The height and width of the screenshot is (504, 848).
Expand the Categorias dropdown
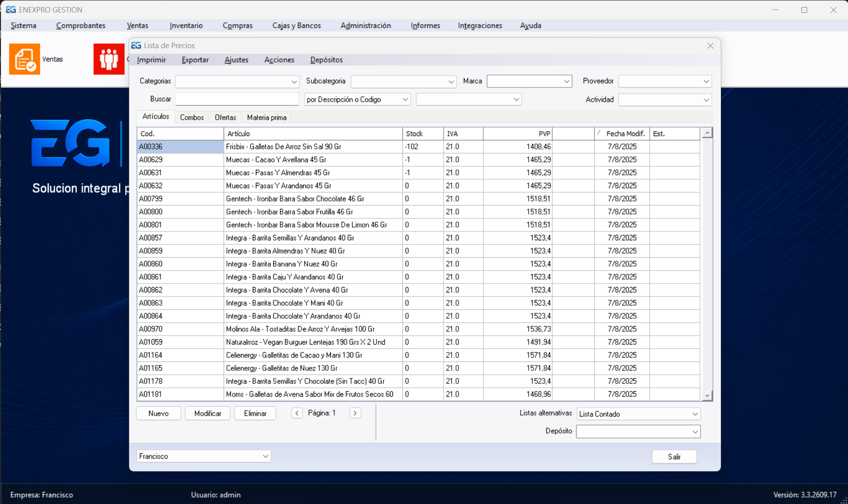coord(294,81)
